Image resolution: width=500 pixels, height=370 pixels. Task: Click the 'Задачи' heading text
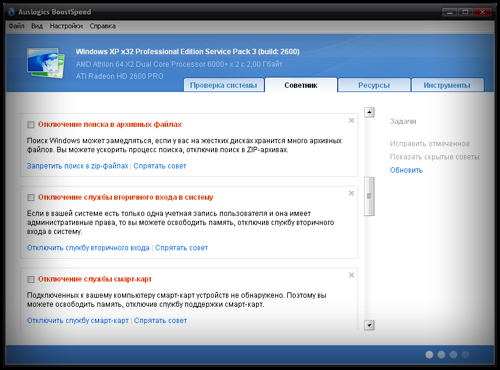[403, 121]
